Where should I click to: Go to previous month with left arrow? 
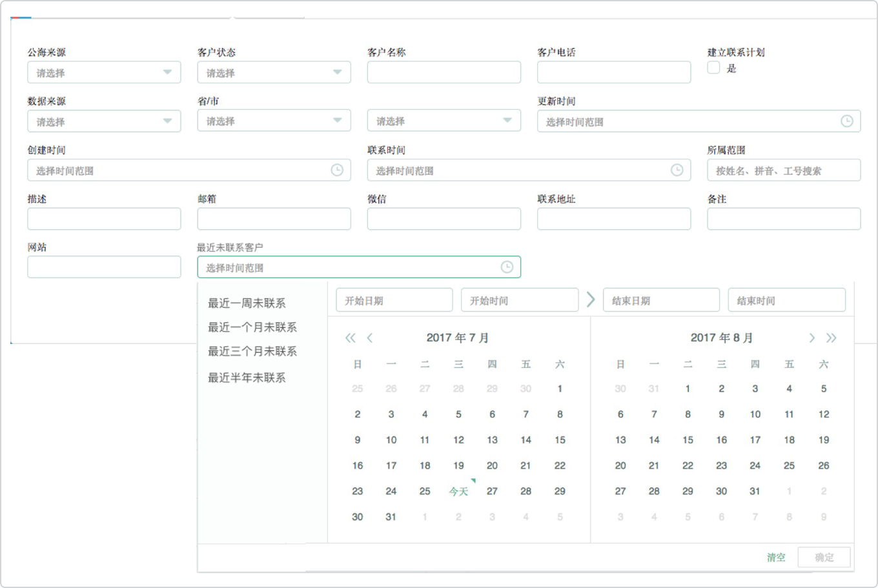coord(370,338)
